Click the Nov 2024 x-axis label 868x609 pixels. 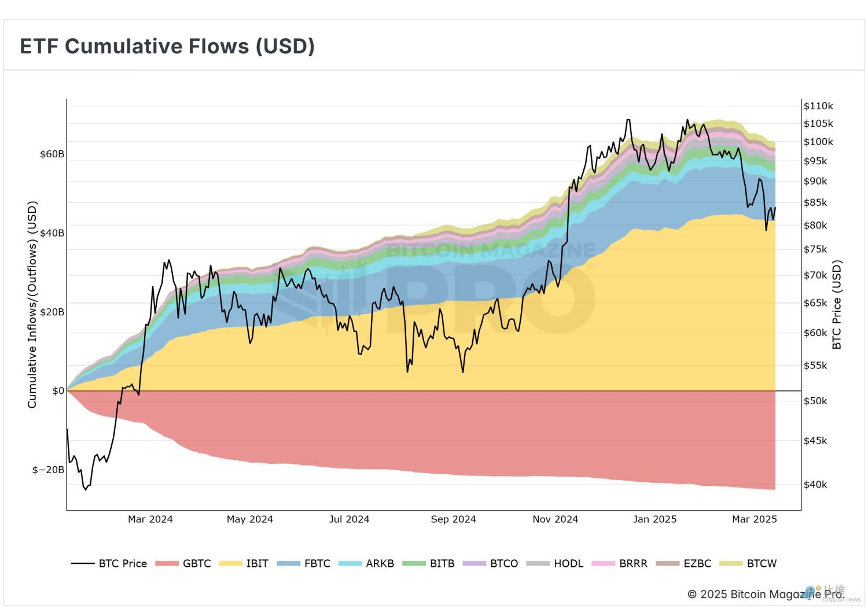coord(556,519)
